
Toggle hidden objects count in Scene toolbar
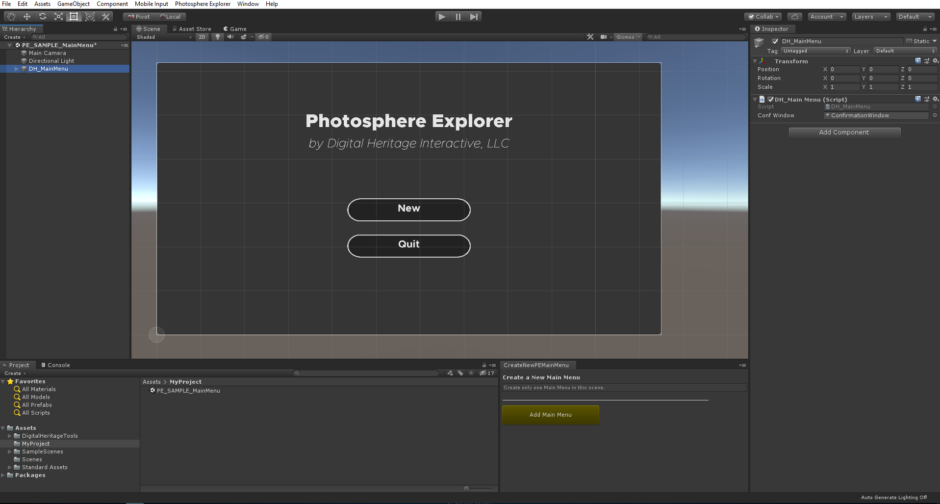coord(264,37)
